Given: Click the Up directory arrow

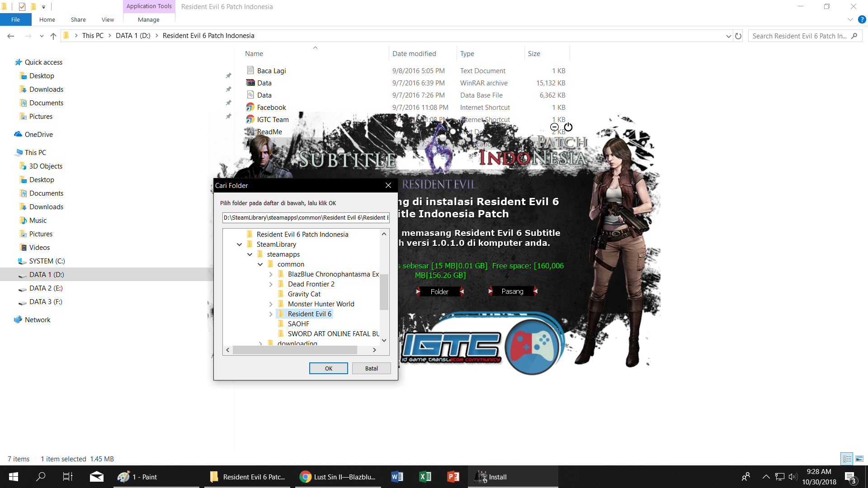Looking at the screenshot, I should coord(53,36).
